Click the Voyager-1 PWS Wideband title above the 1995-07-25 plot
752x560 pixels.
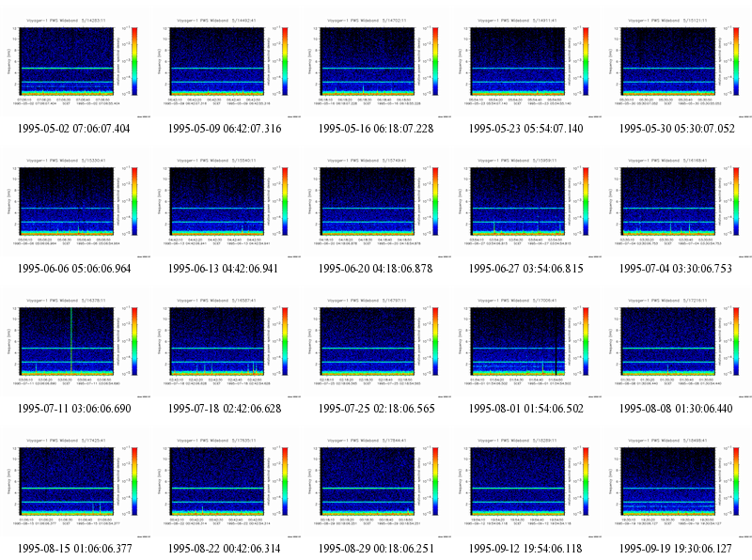point(367,301)
